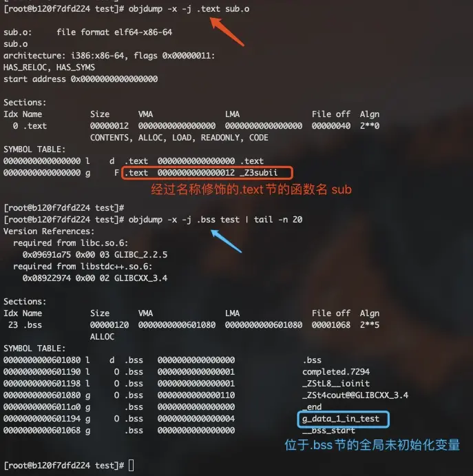Click the GLIBC_2.2.5 version reference
The width and height of the screenshot is (473, 476).
pyautogui.click(x=140, y=255)
